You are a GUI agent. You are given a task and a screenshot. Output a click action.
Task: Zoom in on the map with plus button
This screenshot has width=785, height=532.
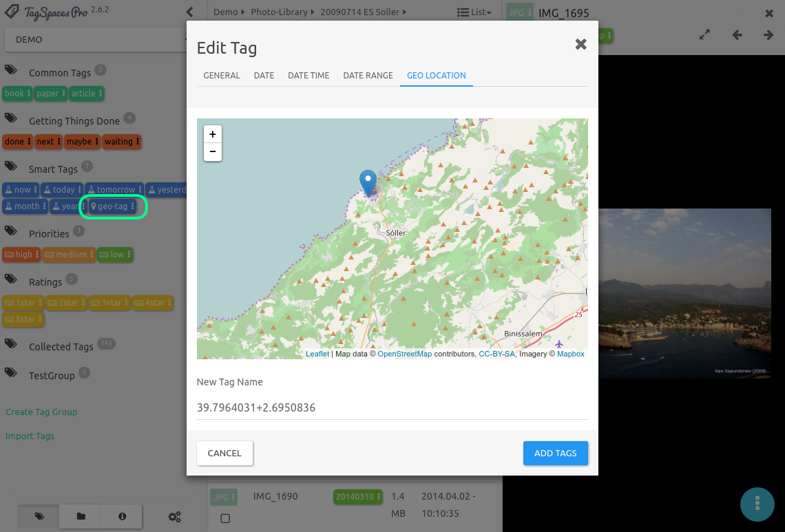click(x=212, y=134)
